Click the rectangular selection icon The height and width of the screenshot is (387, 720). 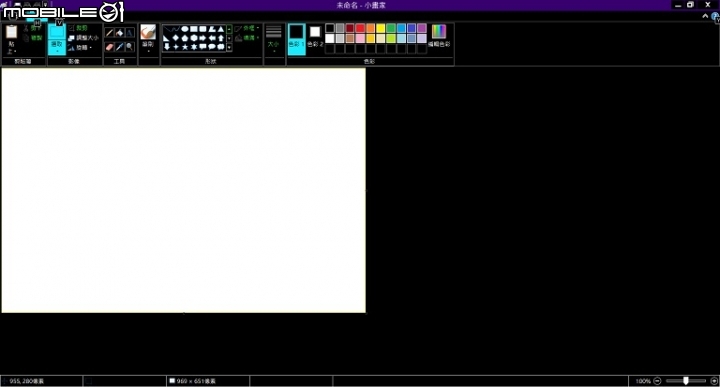57,32
